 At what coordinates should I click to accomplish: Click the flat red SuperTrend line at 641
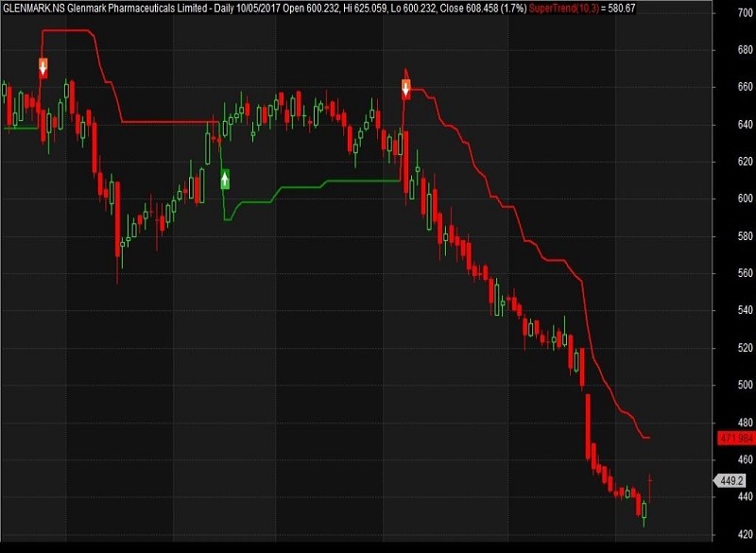(x=169, y=123)
